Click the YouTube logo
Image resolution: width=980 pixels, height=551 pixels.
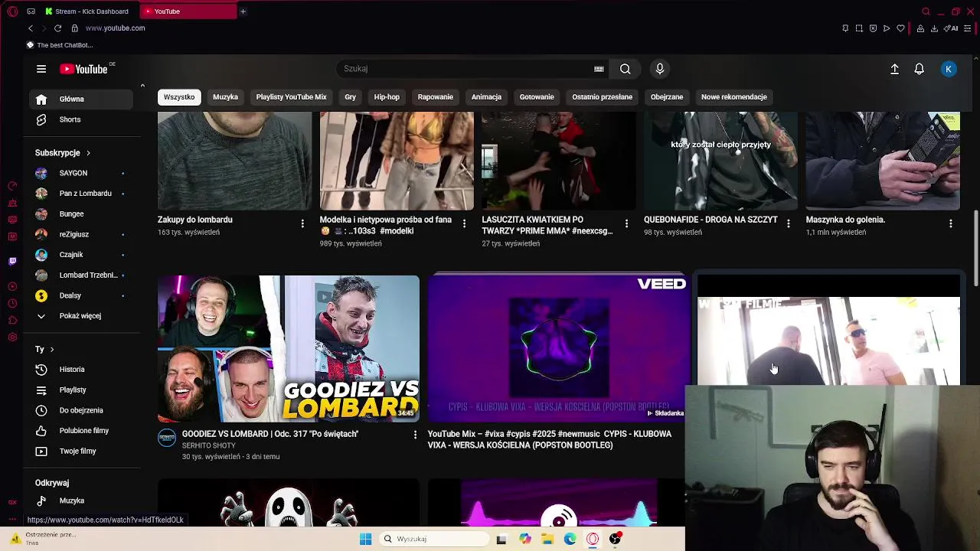(83, 69)
